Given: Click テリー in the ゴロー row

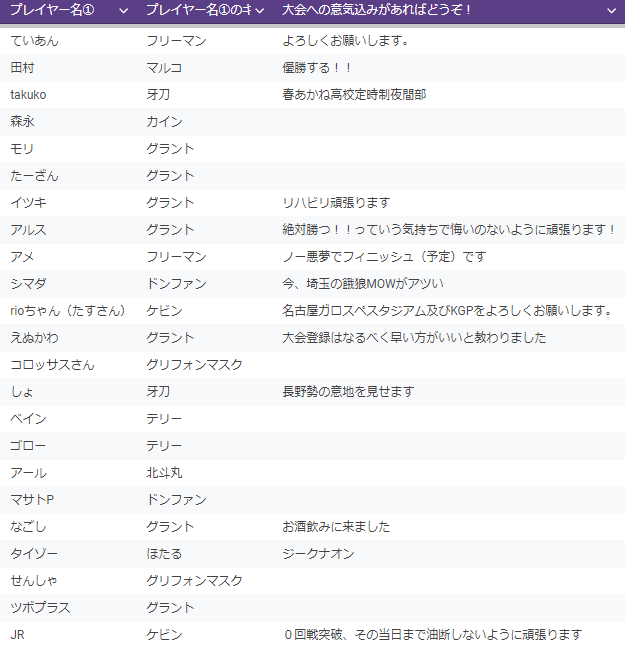Looking at the screenshot, I should [x=164, y=446].
